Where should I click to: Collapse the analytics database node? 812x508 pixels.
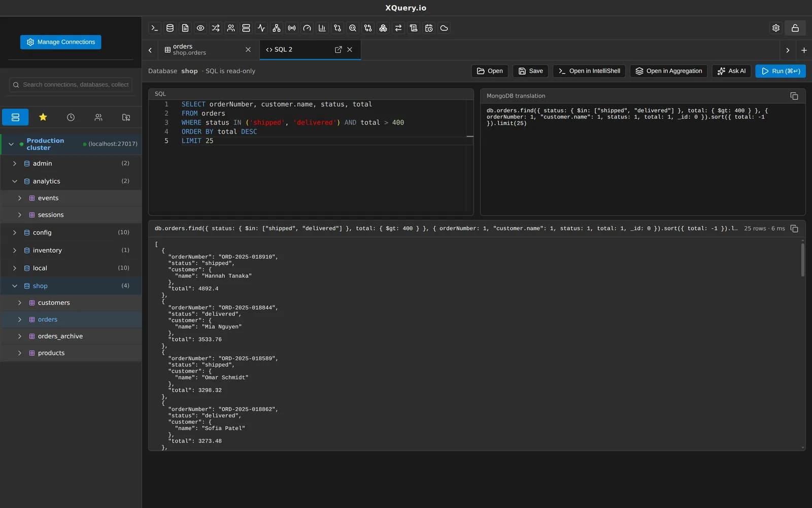click(x=14, y=181)
